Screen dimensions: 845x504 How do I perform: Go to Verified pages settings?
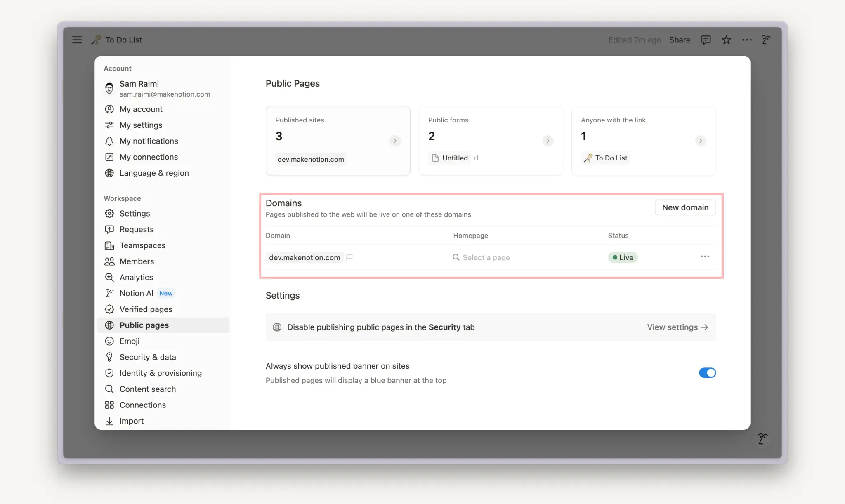[x=146, y=309]
